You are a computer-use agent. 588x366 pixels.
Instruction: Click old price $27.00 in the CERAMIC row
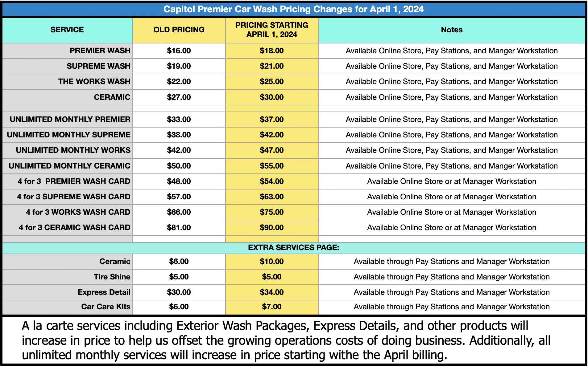pos(179,97)
